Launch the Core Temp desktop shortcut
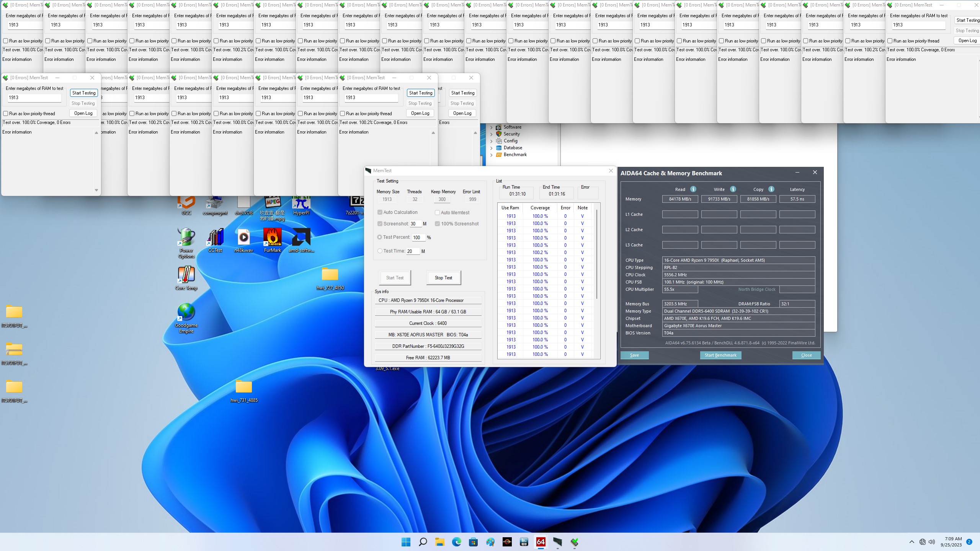 click(186, 278)
